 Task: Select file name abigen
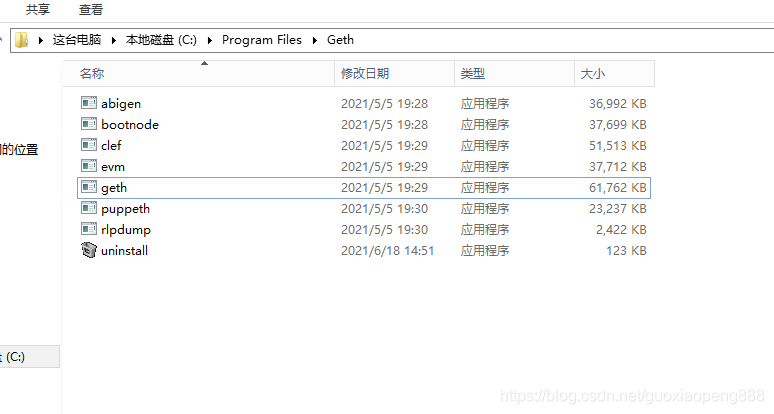[x=121, y=104]
